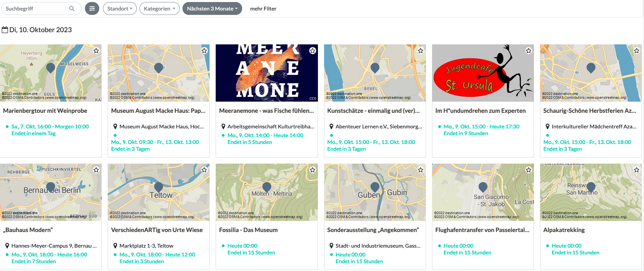Click the Suchbegriff search field
The height and width of the screenshot is (271, 644).
(36, 8)
